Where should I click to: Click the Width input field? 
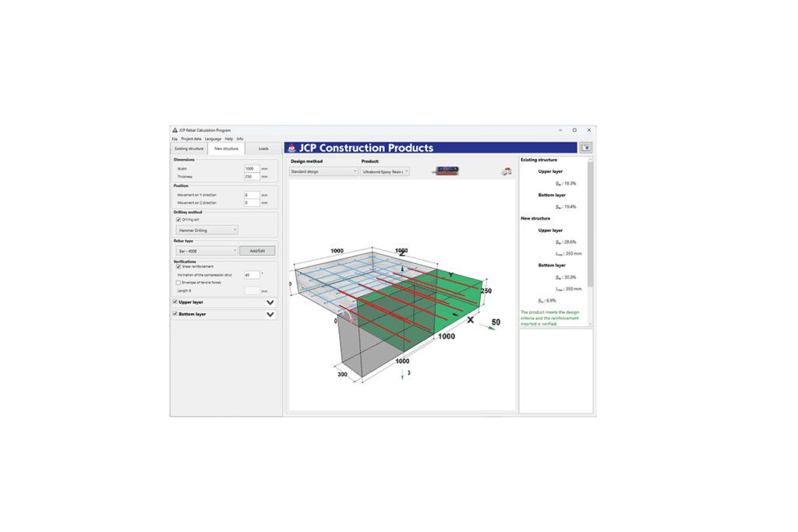pyautogui.click(x=252, y=168)
